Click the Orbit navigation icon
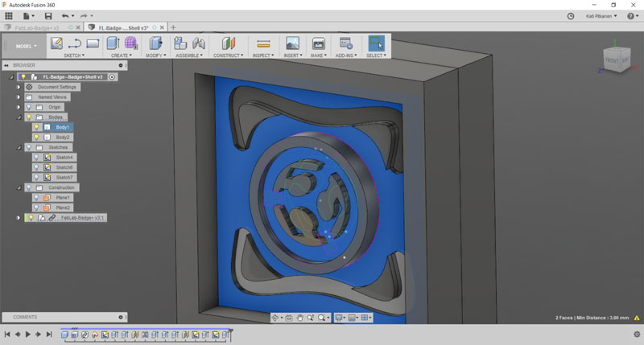The image size is (644, 345). click(x=275, y=318)
